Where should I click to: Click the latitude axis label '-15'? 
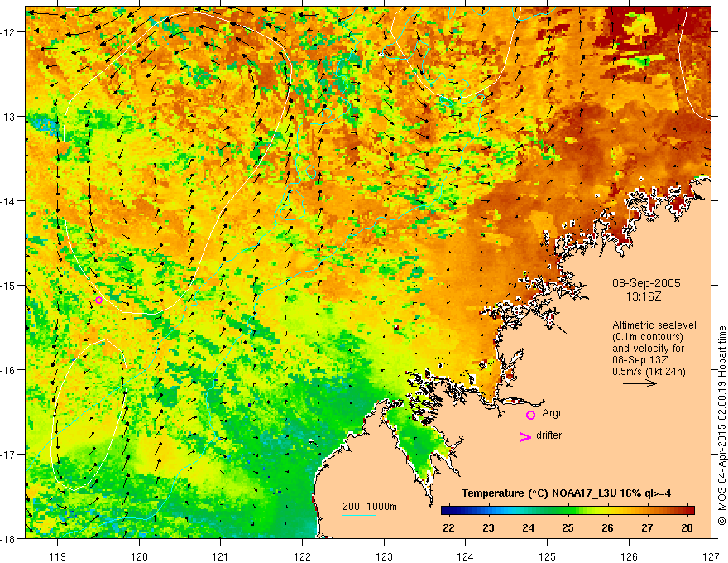pyautogui.click(x=8, y=286)
